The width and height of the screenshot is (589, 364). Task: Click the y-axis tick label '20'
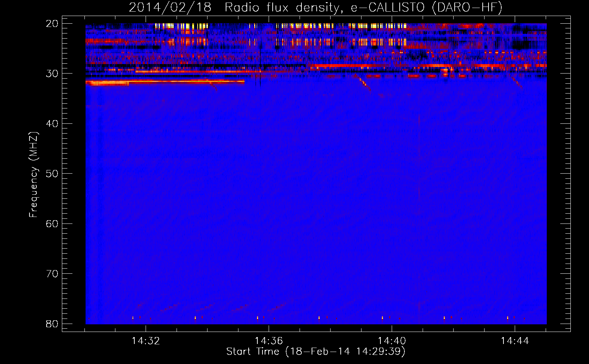point(52,24)
